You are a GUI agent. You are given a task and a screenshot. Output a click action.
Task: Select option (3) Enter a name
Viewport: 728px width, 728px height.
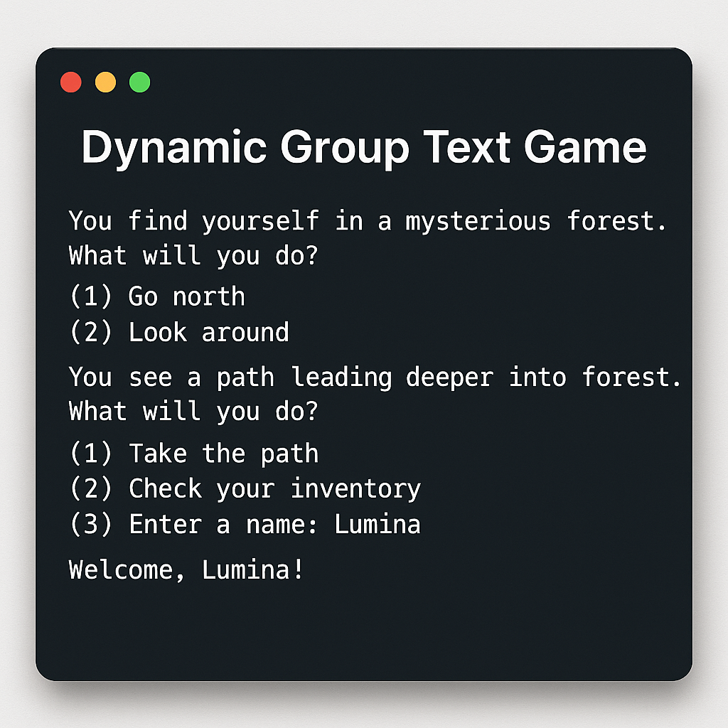coord(245,524)
